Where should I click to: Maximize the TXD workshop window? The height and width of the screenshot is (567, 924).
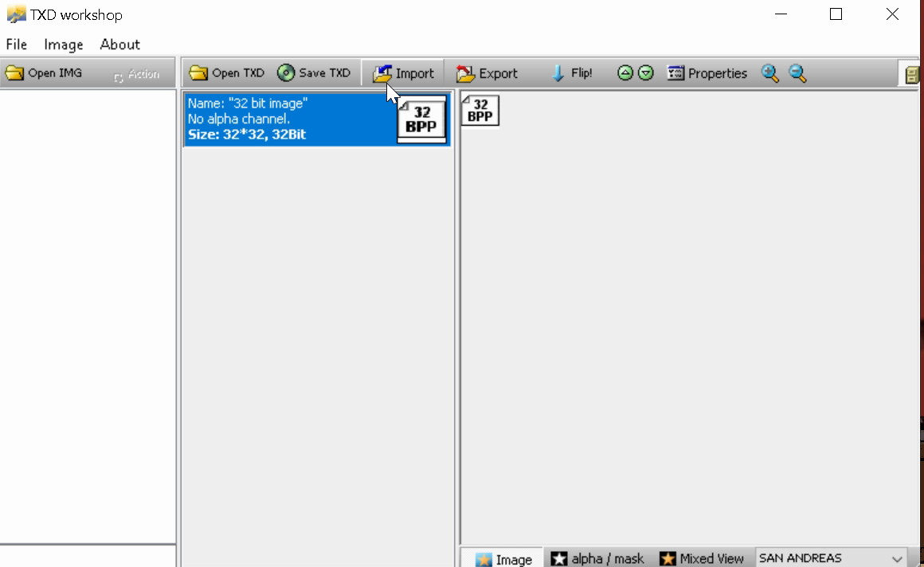[836, 14]
